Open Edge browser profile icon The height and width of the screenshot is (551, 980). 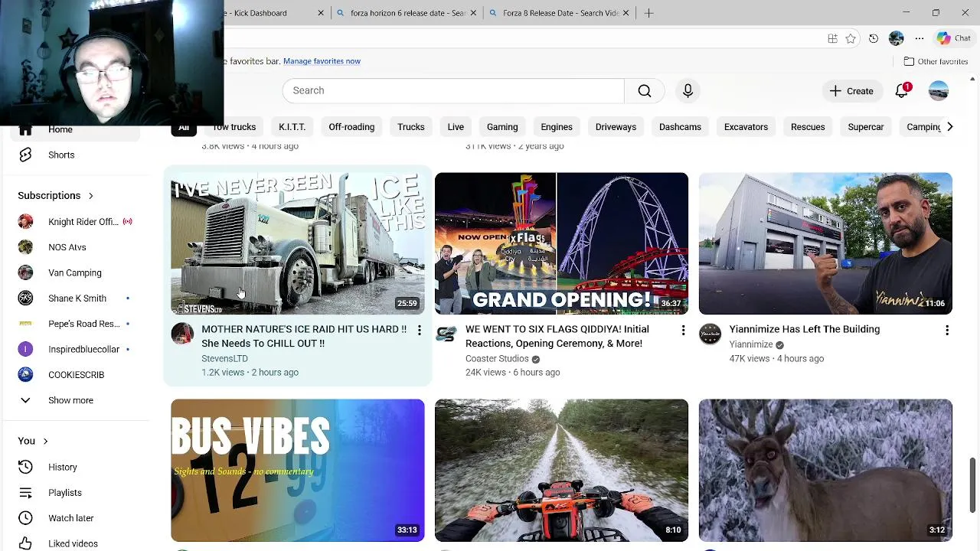tap(897, 38)
